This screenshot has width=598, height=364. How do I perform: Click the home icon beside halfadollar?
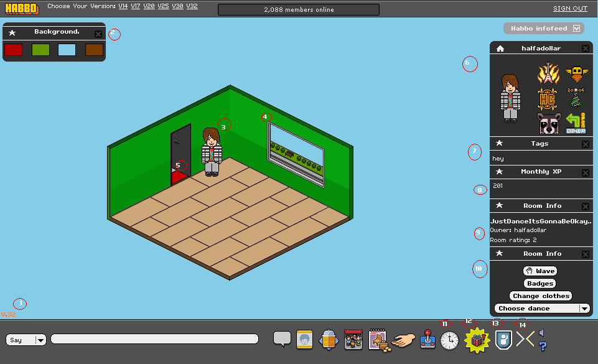point(500,49)
